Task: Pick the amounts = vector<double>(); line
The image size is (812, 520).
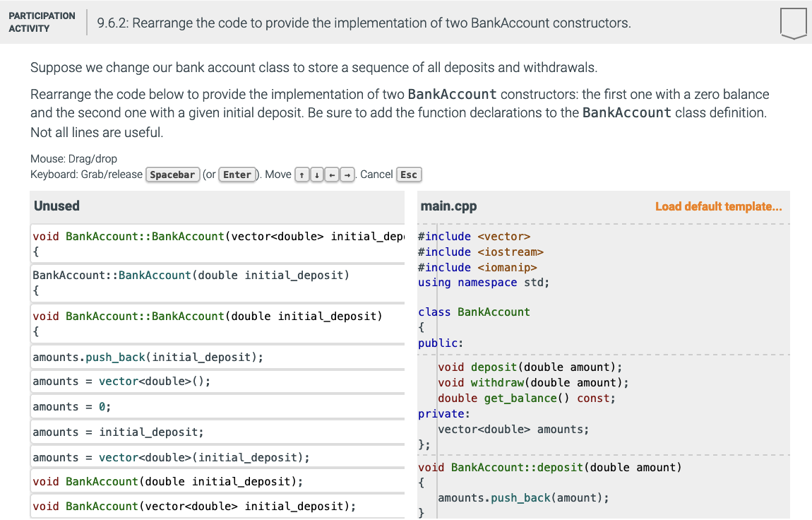Action: click(x=217, y=382)
